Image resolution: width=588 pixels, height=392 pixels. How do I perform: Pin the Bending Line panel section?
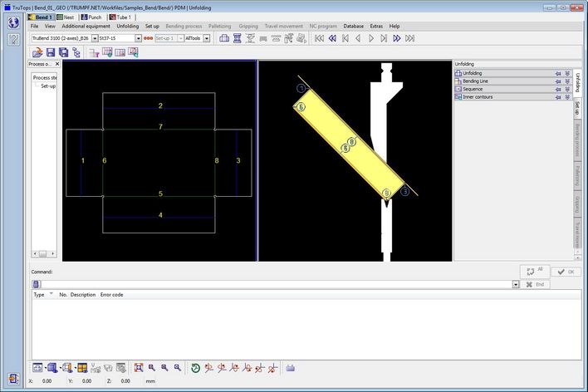(558, 81)
